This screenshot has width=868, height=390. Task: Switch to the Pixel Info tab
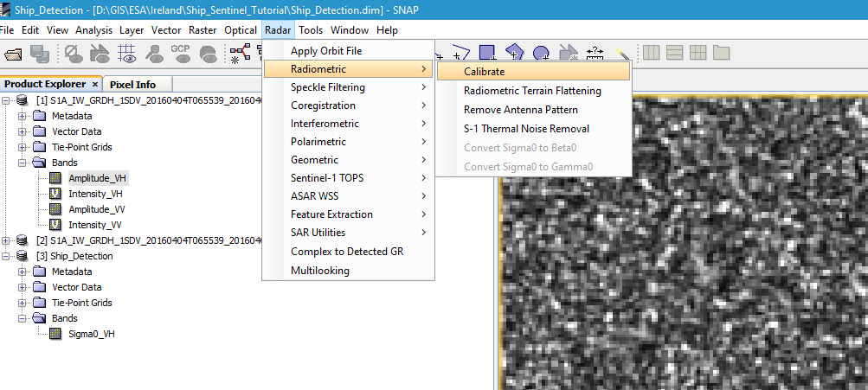coord(134,84)
